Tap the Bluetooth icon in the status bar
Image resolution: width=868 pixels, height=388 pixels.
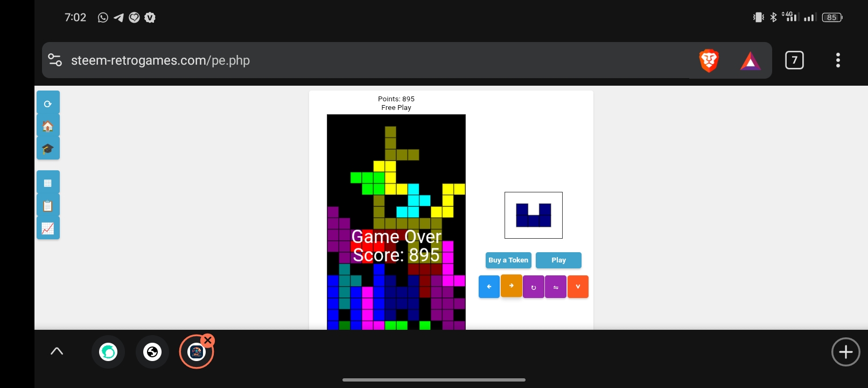coord(773,17)
